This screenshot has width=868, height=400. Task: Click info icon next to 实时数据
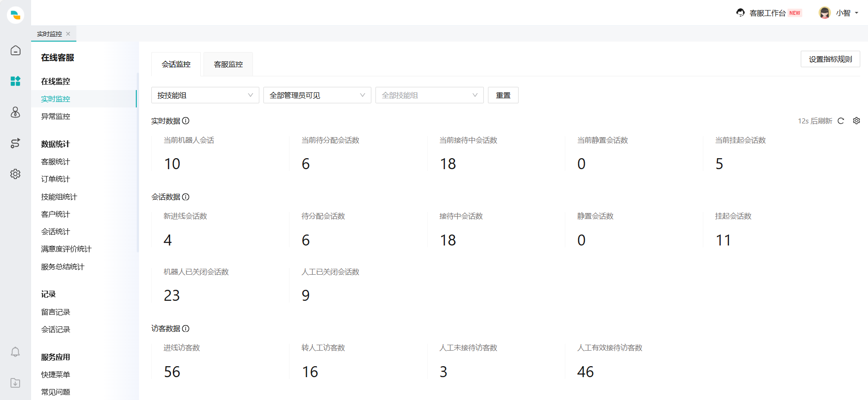click(186, 121)
